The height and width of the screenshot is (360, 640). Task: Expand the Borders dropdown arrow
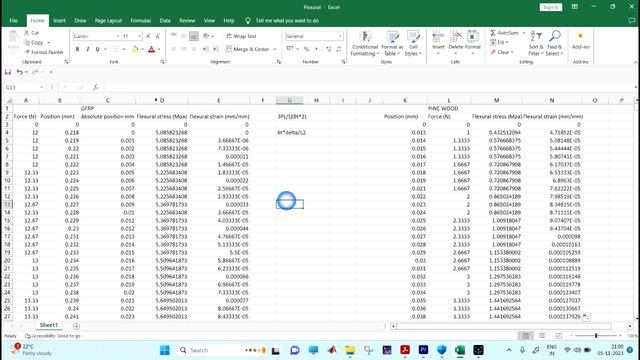pyautogui.click(x=124, y=49)
